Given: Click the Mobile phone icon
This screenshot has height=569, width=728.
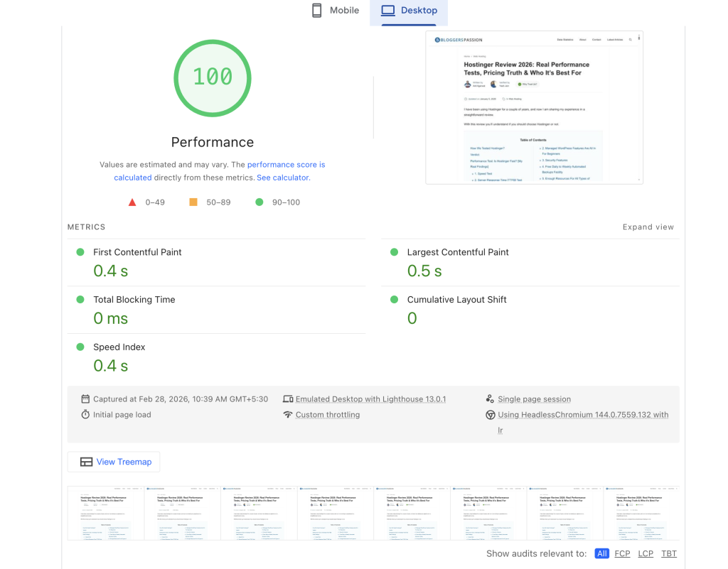Looking at the screenshot, I should tap(317, 11).
